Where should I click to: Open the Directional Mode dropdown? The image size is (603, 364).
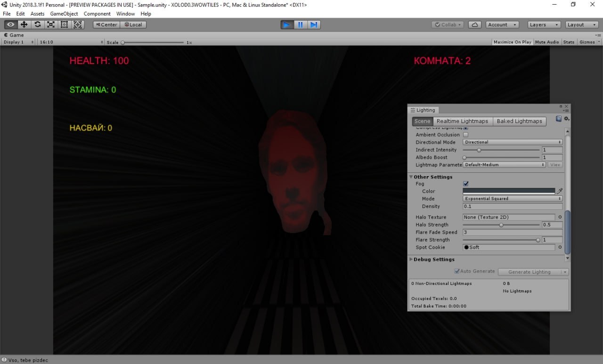(513, 142)
